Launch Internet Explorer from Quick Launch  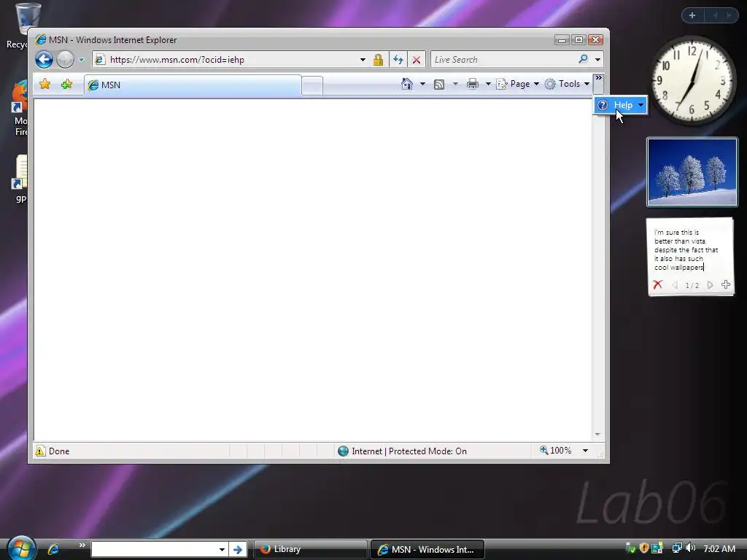pos(53,549)
